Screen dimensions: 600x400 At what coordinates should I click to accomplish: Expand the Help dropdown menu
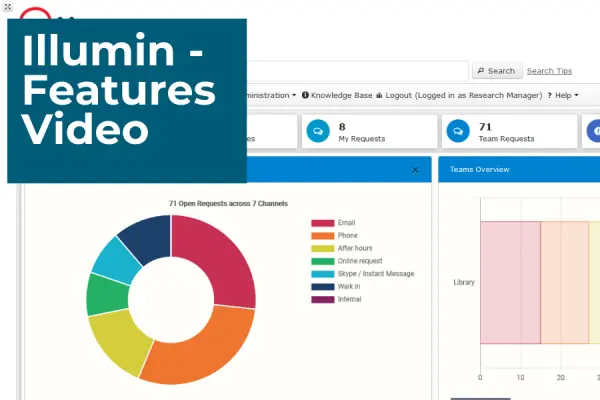pos(563,95)
